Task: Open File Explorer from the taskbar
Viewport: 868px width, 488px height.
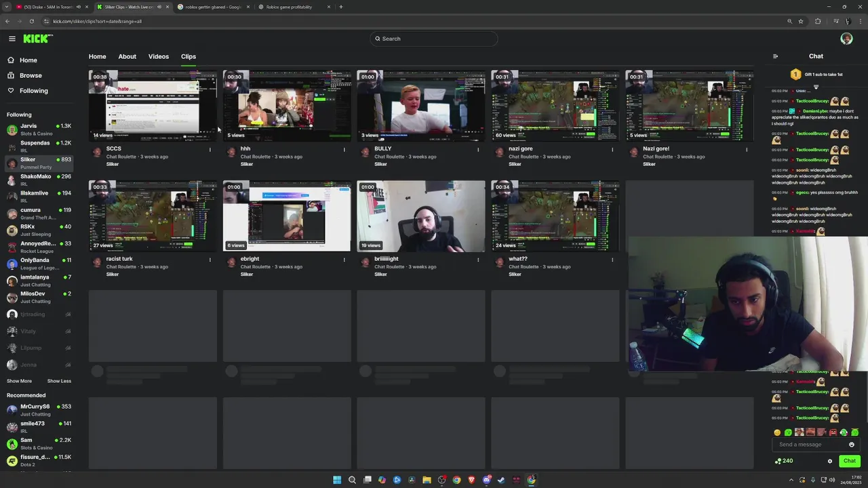Action: click(x=427, y=480)
